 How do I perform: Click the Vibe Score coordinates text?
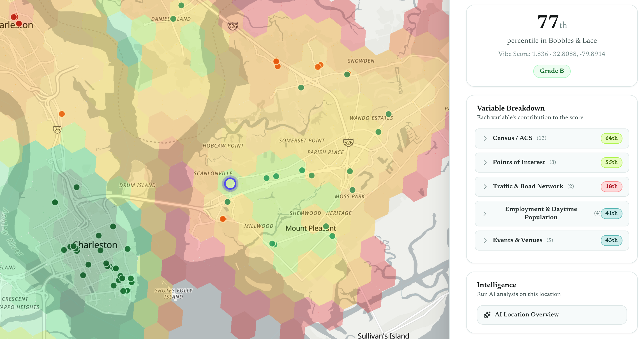(552, 54)
